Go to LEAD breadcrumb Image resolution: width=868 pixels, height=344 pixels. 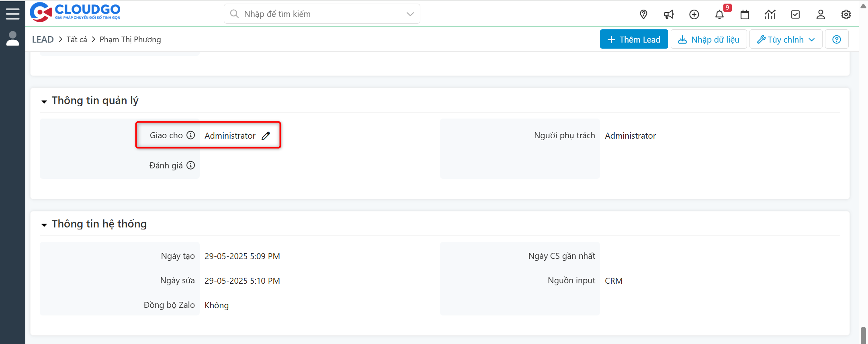coord(43,39)
